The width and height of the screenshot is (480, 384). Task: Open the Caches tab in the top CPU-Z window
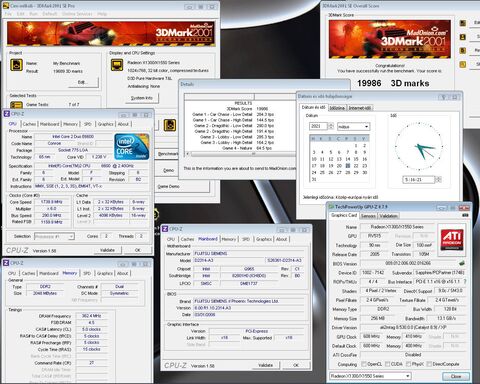(x=29, y=124)
